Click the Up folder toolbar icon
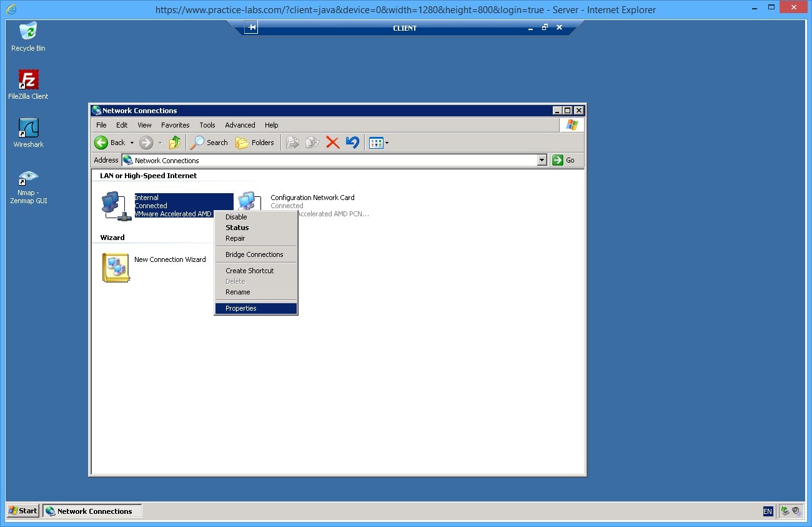 175,143
